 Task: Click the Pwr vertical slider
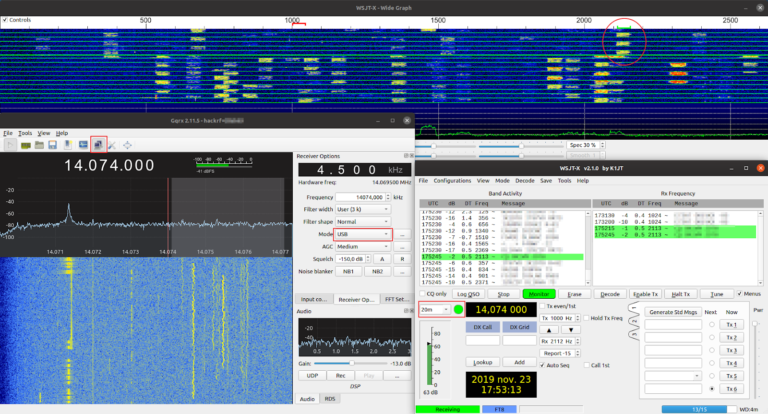point(755,360)
